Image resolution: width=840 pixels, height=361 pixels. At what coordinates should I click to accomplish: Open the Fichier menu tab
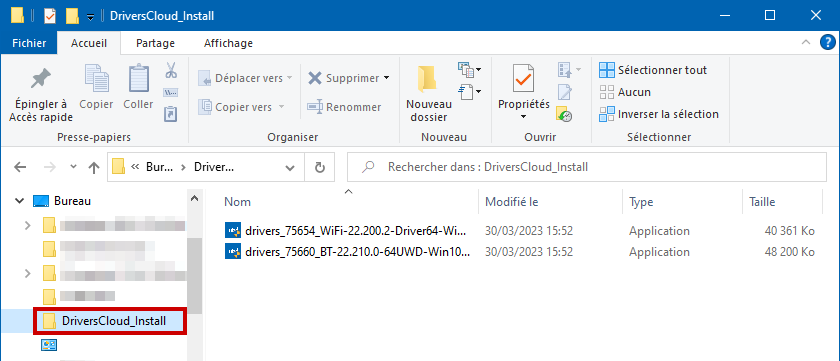pyautogui.click(x=29, y=43)
